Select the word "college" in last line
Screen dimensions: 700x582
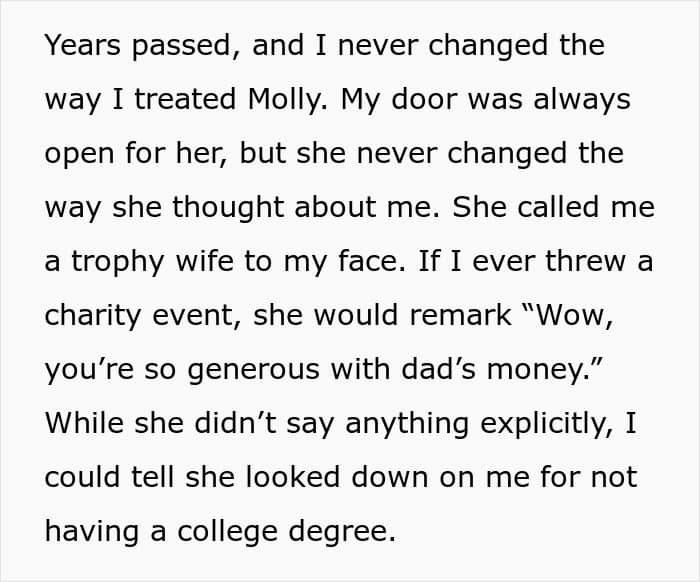227,532
